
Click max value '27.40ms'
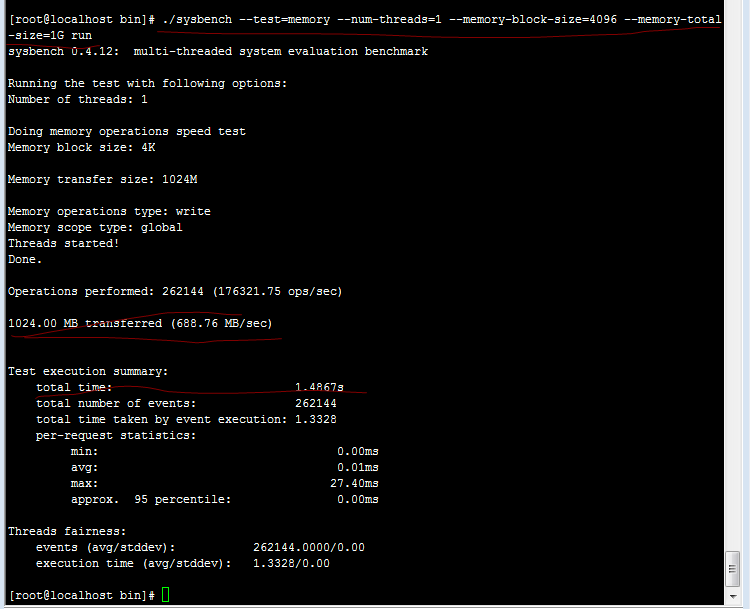tap(354, 483)
